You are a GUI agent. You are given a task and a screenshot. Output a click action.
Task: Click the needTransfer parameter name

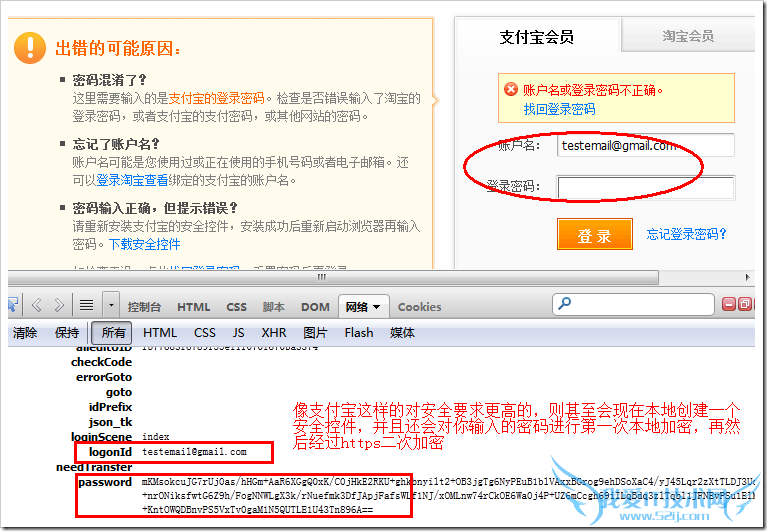tap(94, 467)
